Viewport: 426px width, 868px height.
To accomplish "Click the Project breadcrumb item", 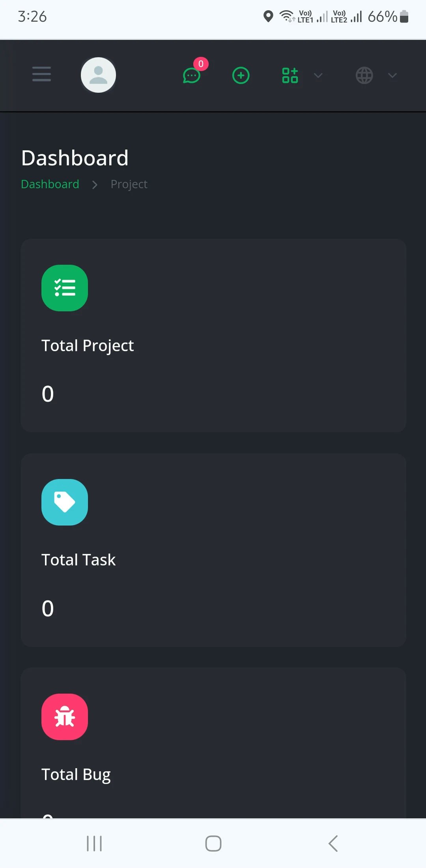I will pos(129,184).
